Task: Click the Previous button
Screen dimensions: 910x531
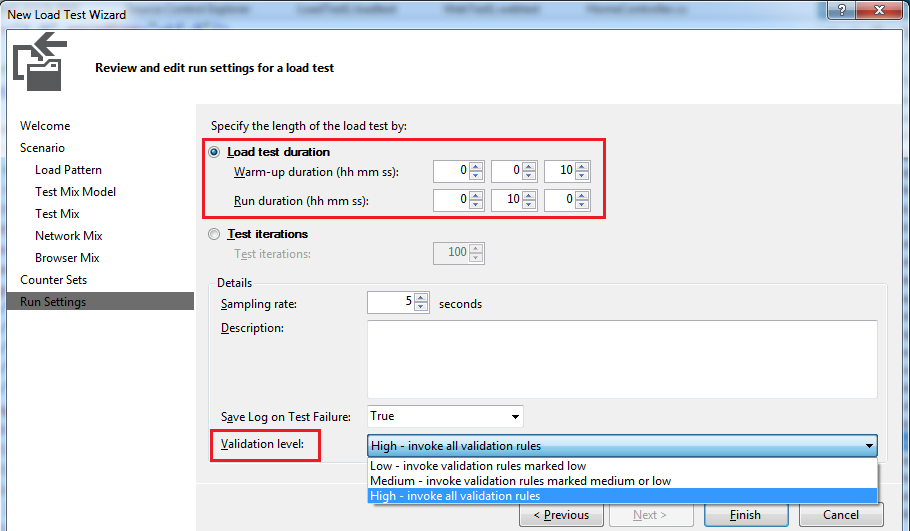Action: 561,515
